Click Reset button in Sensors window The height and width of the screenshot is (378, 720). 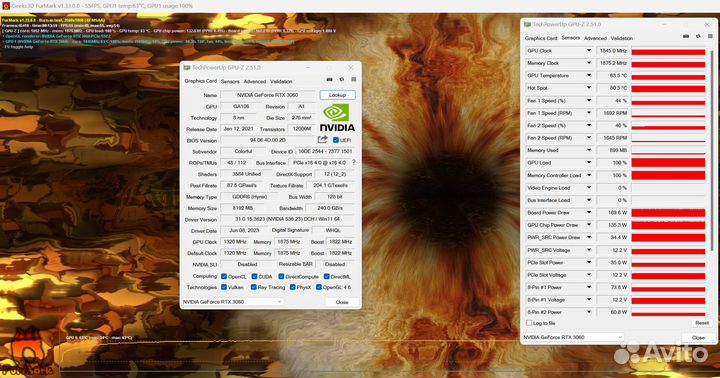click(x=702, y=323)
